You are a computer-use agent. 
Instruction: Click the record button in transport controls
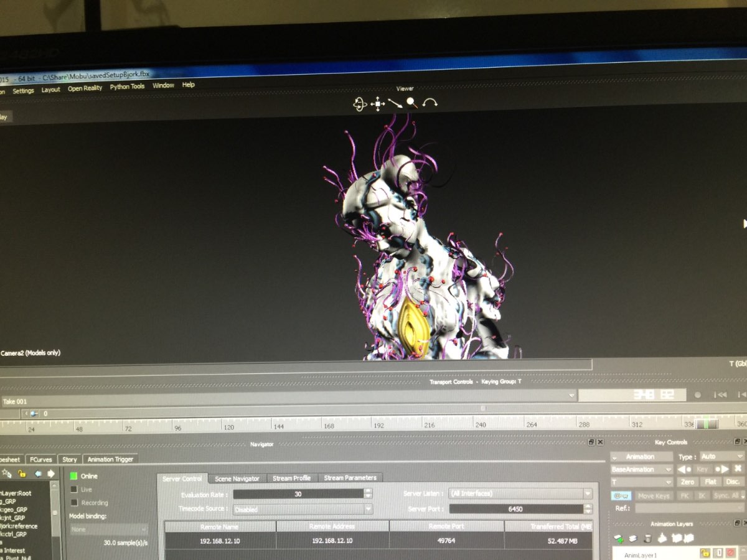click(x=698, y=394)
